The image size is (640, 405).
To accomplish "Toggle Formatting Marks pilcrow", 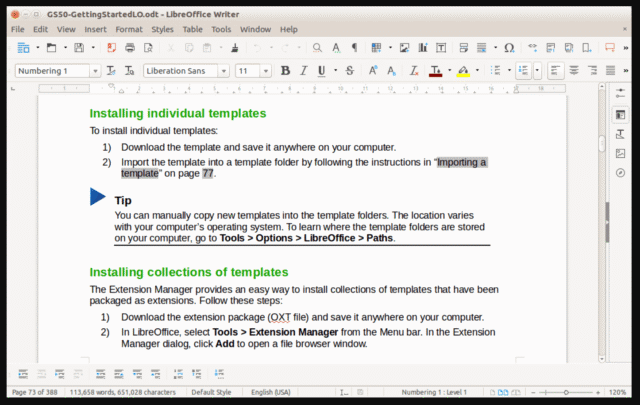I will pyautogui.click(x=354, y=48).
